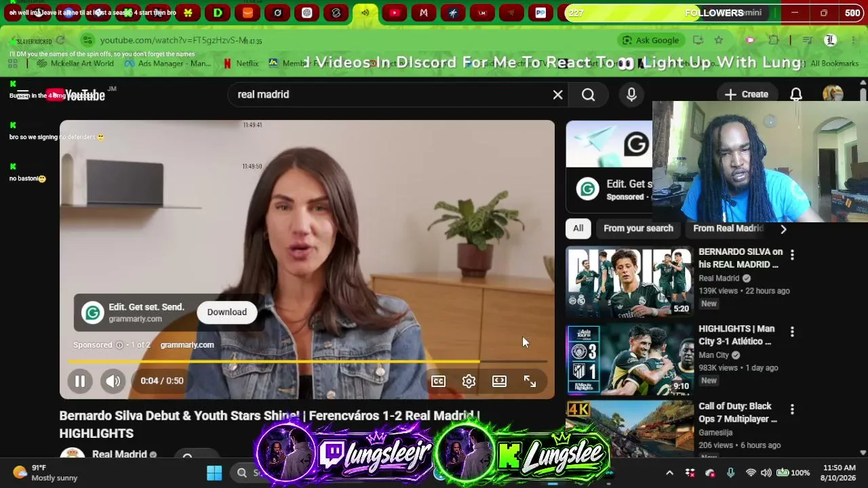Open the browser tab with green D icon
868x488 pixels.
coord(218,13)
